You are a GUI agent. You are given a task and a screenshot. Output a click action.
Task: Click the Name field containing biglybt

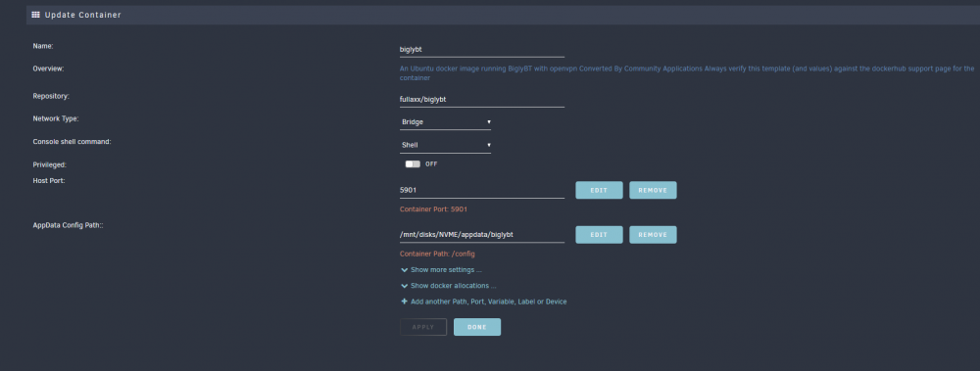[482, 49]
